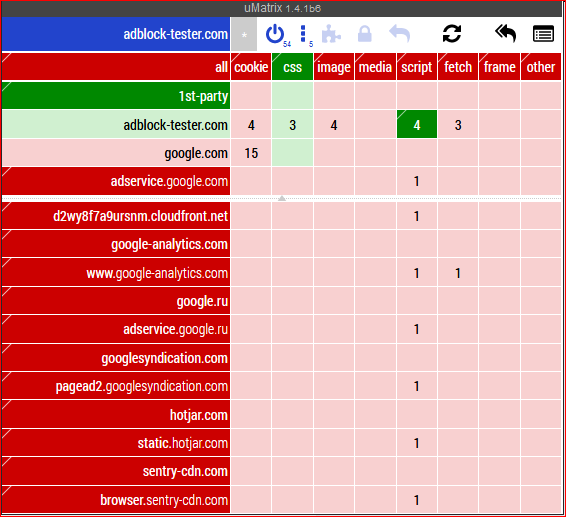Image resolution: width=566 pixels, height=517 pixels.
Task: Click green adblock-tester.com script cell
Action: tap(417, 125)
